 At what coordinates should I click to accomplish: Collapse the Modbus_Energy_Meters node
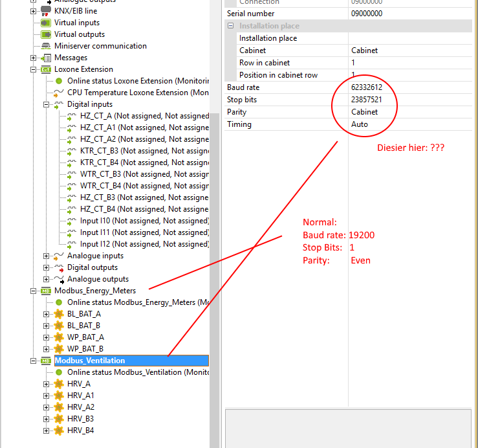[33, 291]
